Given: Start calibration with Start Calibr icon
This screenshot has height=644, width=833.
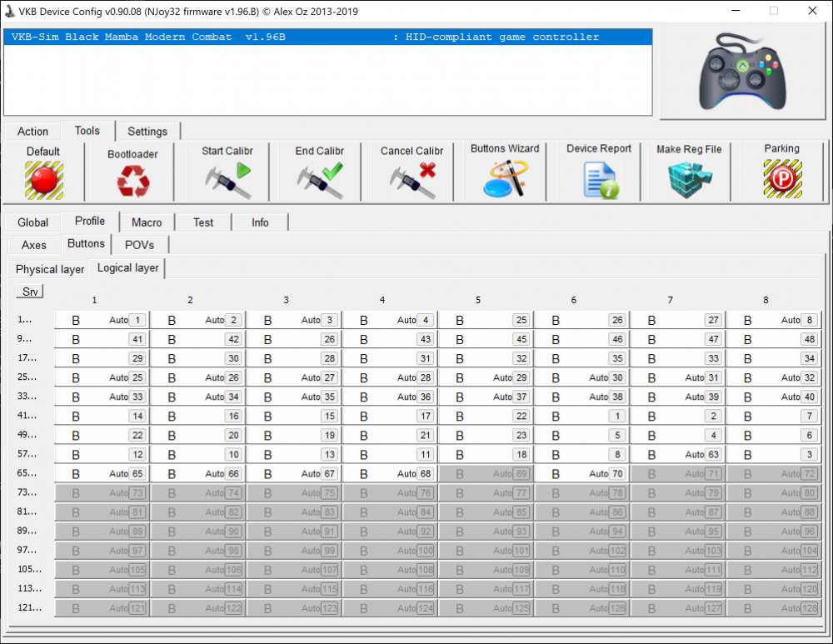Looking at the screenshot, I should pyautogui.click(x=227, y=180).
